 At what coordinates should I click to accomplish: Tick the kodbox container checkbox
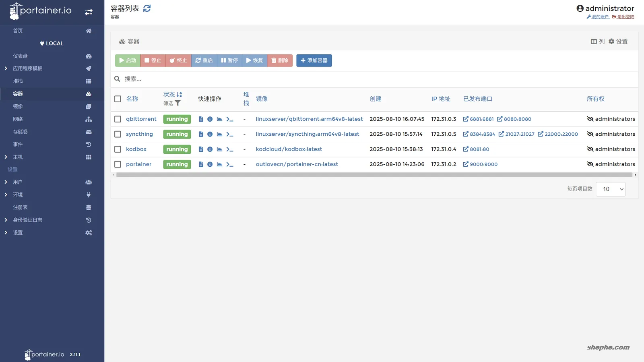[118, 149]
